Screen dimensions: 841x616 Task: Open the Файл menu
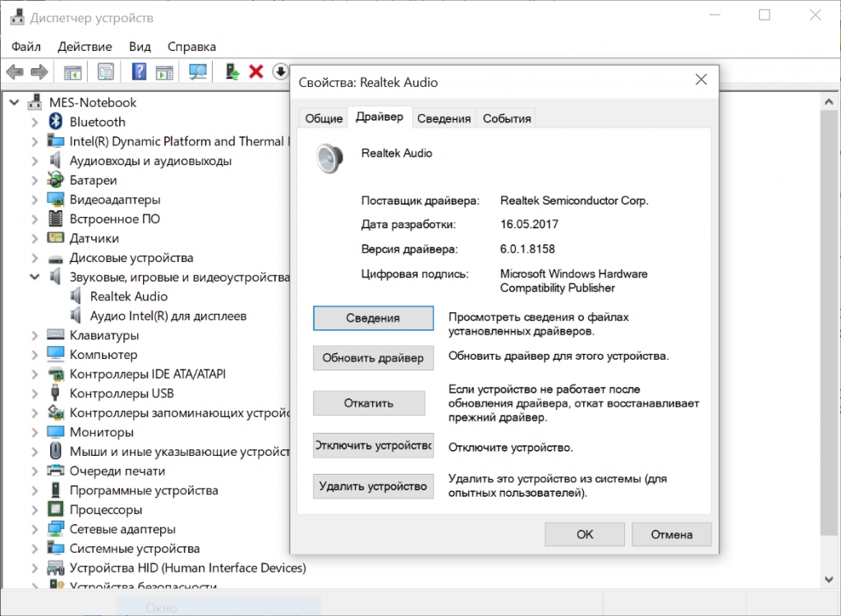[26, 47]
